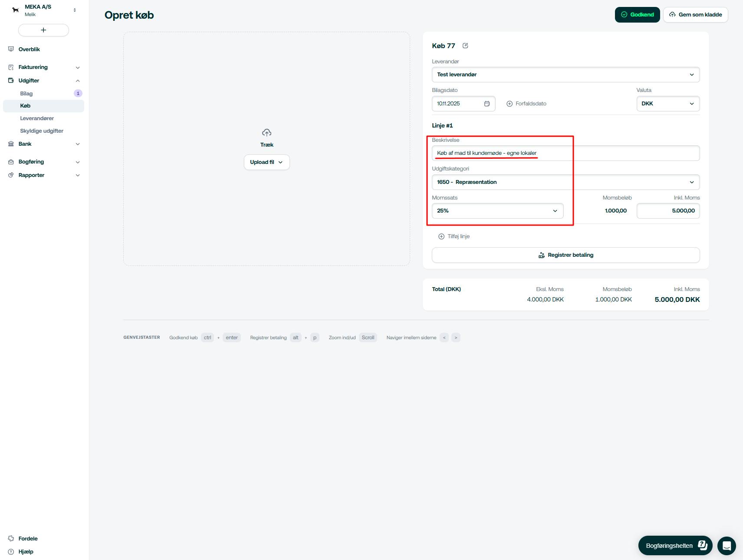Click the Registrer betaling button
Image resolution: width=743 pixels, height=560 pixels.
565,255
